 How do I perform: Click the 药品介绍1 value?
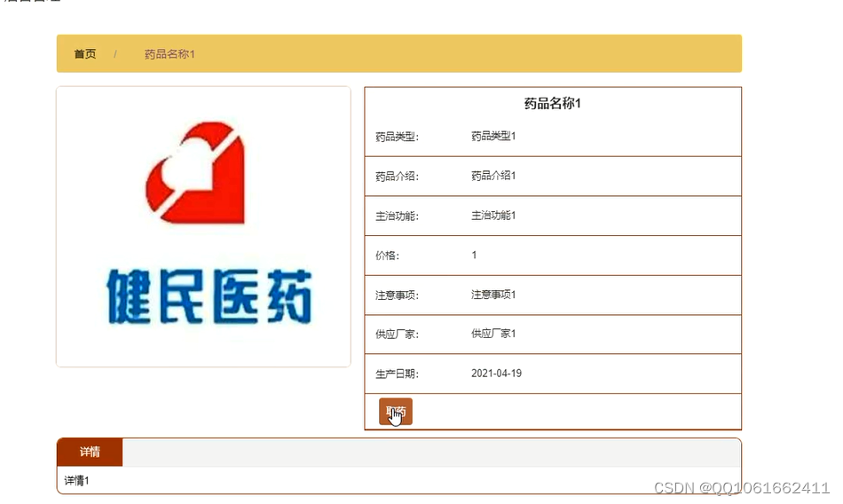pyautogui.click(x=493, y=176)
